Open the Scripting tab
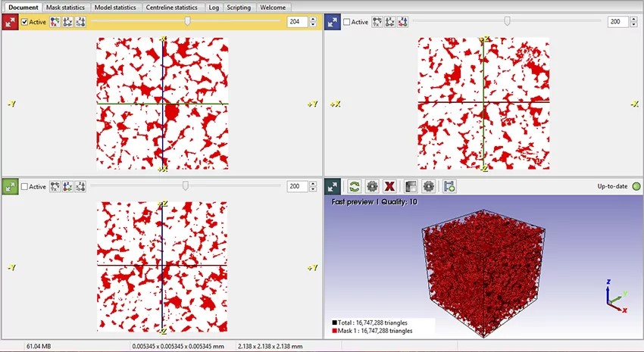 tap(239, 8)
